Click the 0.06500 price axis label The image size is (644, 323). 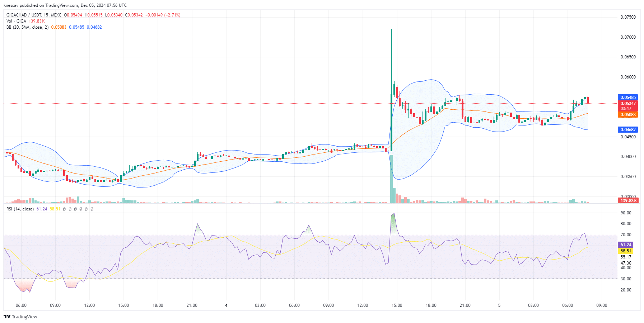(x=628, y=57)
